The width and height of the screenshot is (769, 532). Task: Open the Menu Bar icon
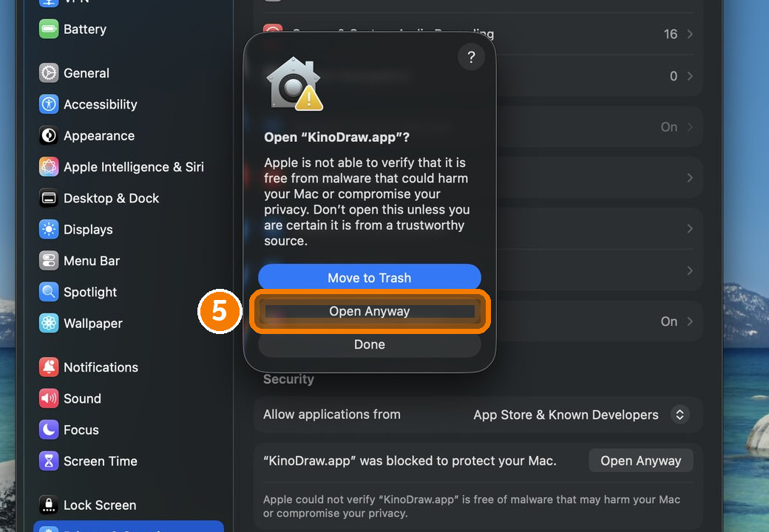pyautogui.click(x=49, y=261)
